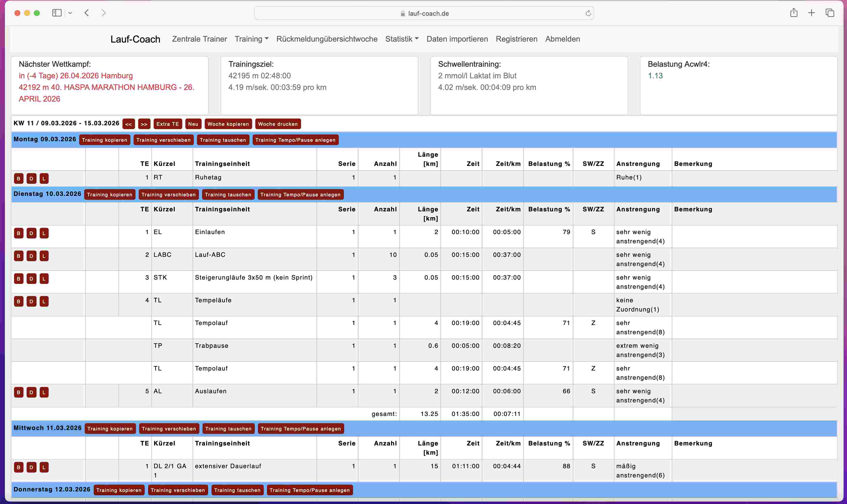Image resolution: width=847 pixels, height=504 pixels.
Task: Click the B button in the Ruhetag row
Action: [x=19, y=179]
